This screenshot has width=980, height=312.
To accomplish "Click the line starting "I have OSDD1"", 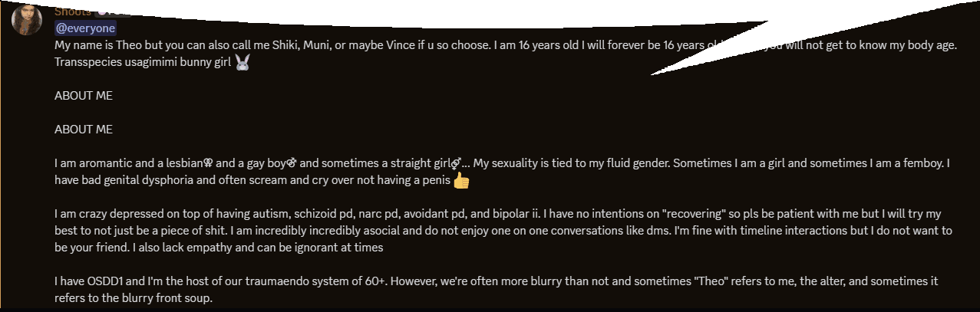I will [497, 281].
